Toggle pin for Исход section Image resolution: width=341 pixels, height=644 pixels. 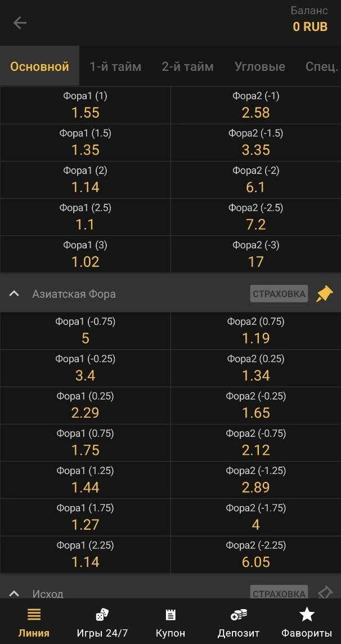pyautogui.click(x=325, y=593)
